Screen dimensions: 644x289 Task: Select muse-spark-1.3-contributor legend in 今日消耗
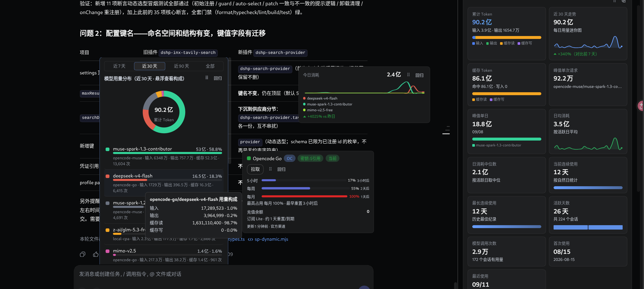point(328,104)
